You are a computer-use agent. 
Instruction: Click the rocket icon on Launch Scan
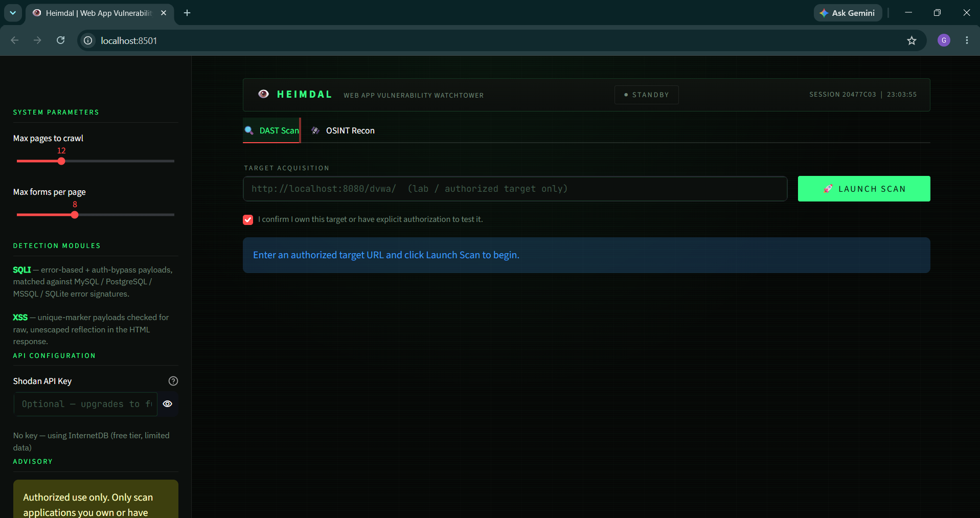tap(828, 189)
